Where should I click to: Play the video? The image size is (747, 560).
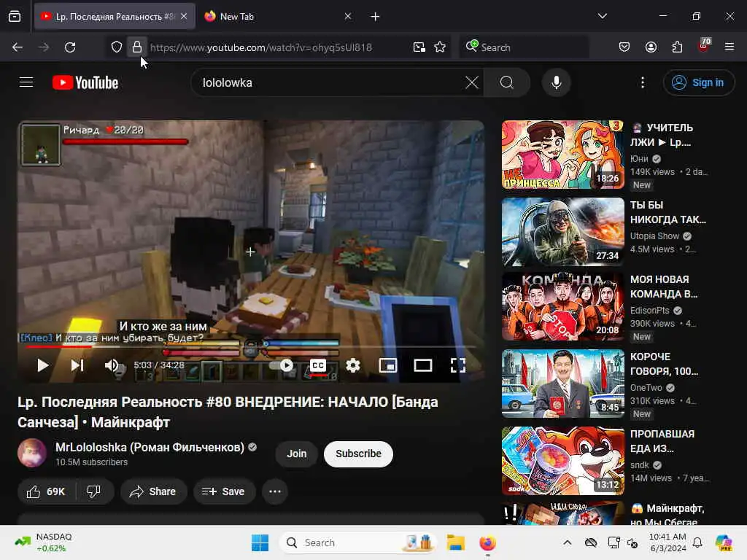[x=43, y=365]
